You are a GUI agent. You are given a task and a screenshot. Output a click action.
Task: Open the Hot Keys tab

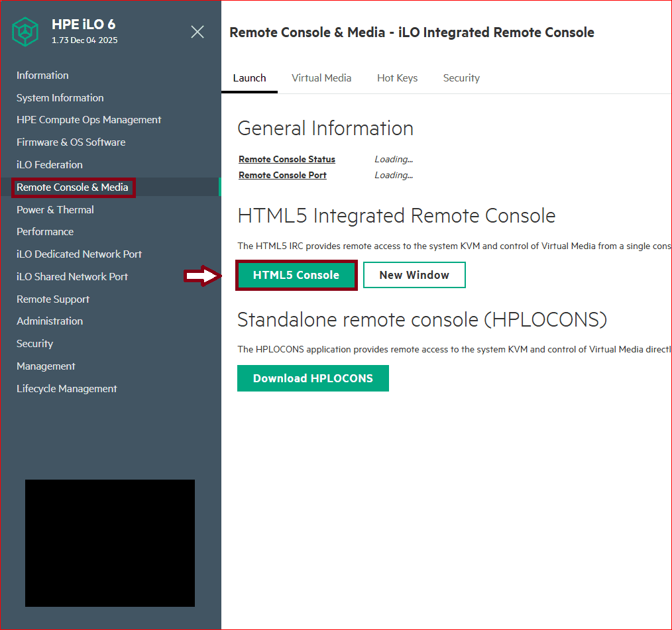click(397, 78)
